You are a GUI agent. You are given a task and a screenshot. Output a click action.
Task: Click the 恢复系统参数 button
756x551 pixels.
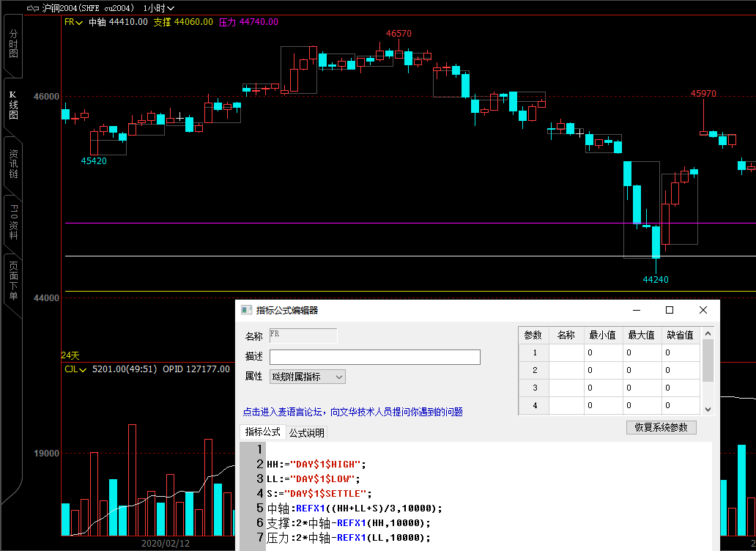coord(661,427)
